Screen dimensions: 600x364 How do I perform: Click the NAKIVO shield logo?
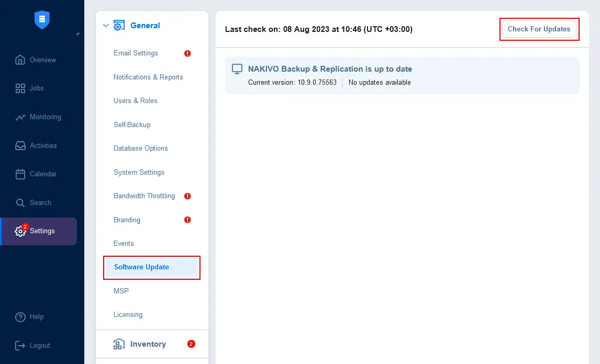pos(42,19)
